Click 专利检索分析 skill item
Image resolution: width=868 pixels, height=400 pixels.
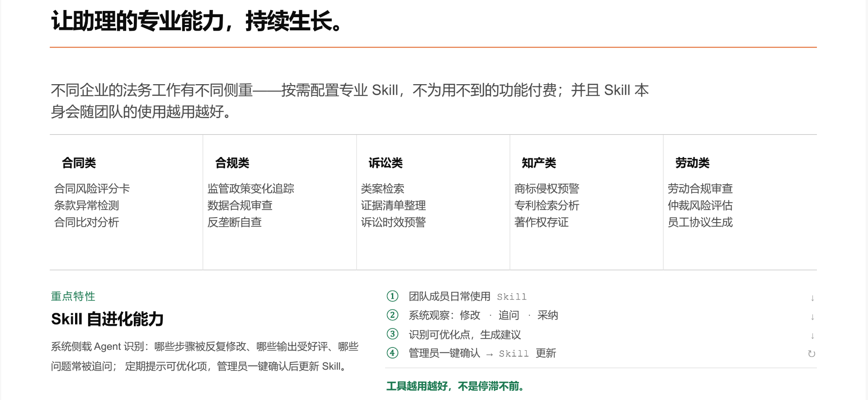coord(547,205)
